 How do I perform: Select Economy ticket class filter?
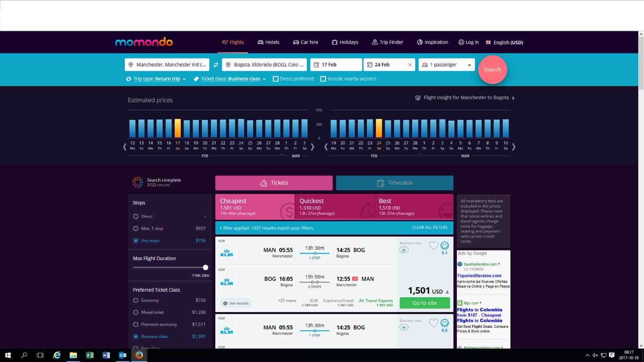pos(136,300)
